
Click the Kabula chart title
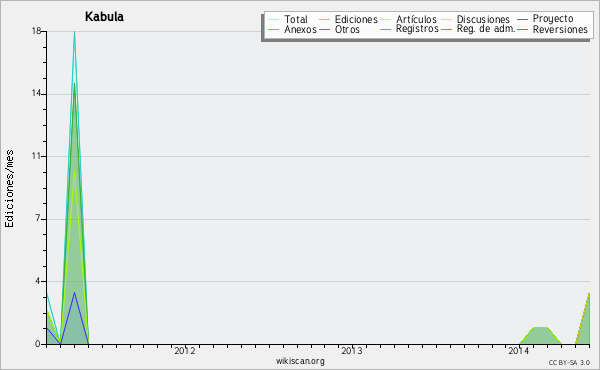104,16
